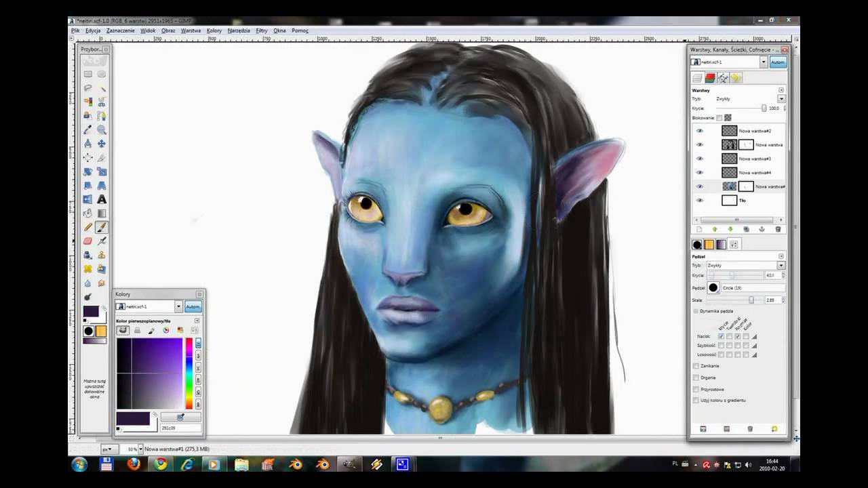Select the Bucket Fill tool

[x=87, y=213]
